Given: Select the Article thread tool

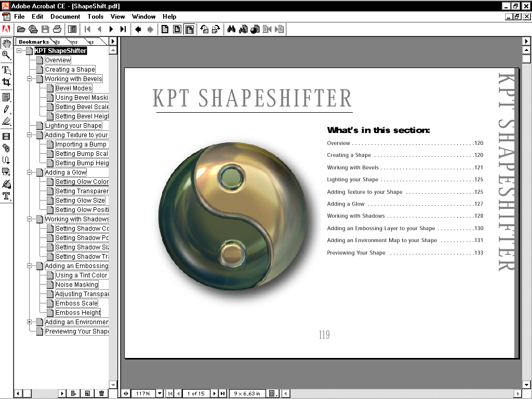Looking at the screenshot, I should [6, 160].
